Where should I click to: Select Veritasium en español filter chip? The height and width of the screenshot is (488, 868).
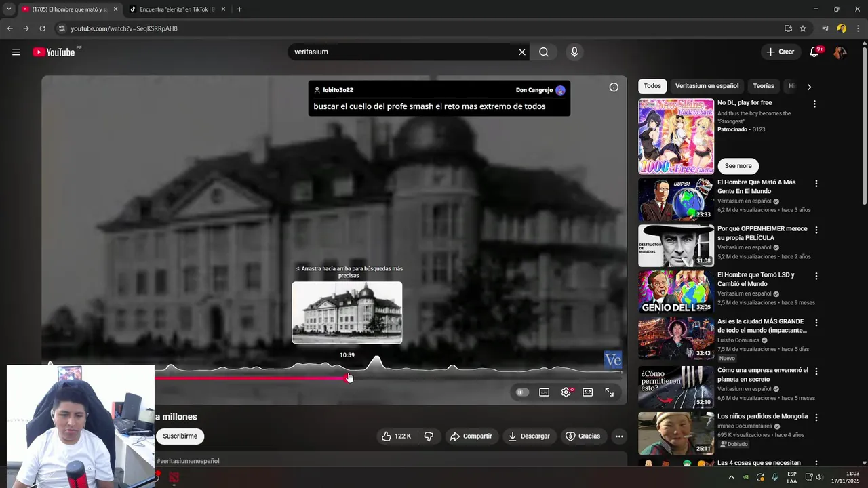(x=707, y=86)
